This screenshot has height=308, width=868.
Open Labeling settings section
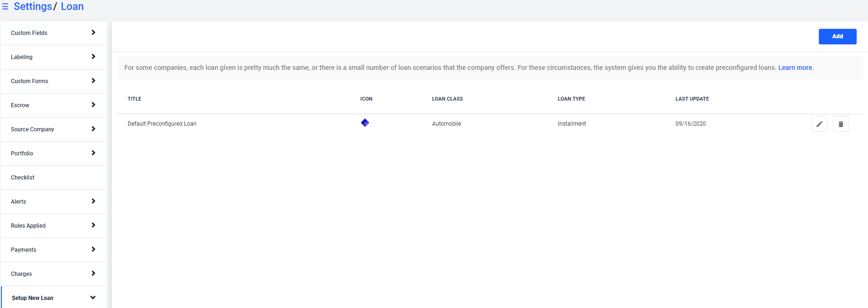[x=54, y=57]
